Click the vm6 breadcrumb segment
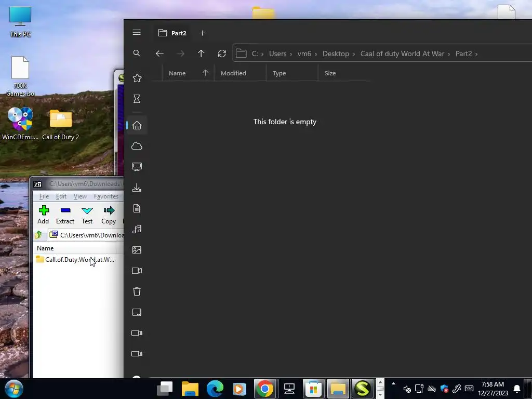The image size is (532, 399). click(x=304, y=54)
